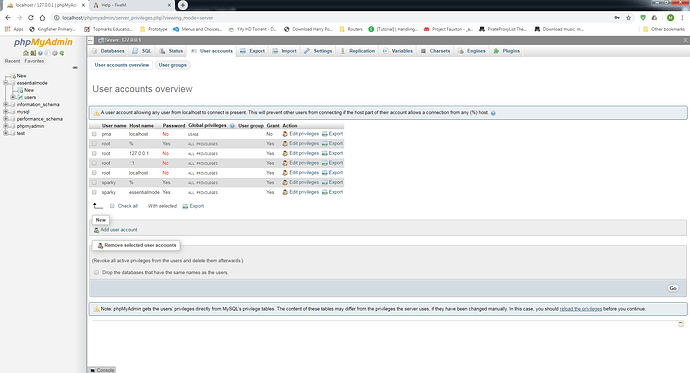Click Chrome back arrow button
690x373 pixels.
coord(8,18)
